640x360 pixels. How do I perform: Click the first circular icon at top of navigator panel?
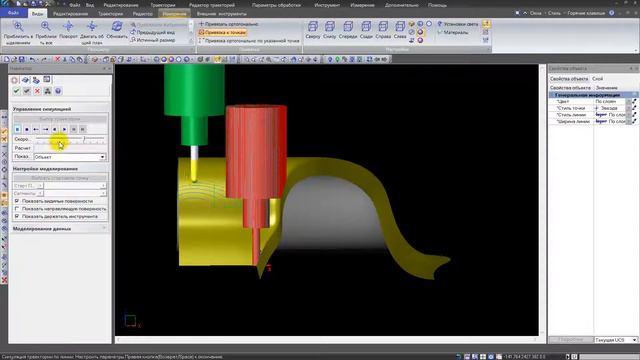pyautogui.click(x=15, y=80)
